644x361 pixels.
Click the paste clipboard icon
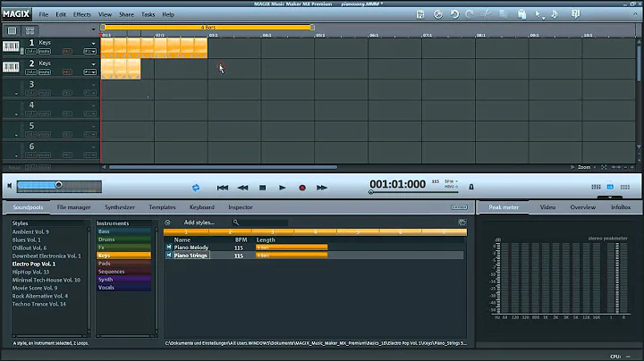click(521, 14)
